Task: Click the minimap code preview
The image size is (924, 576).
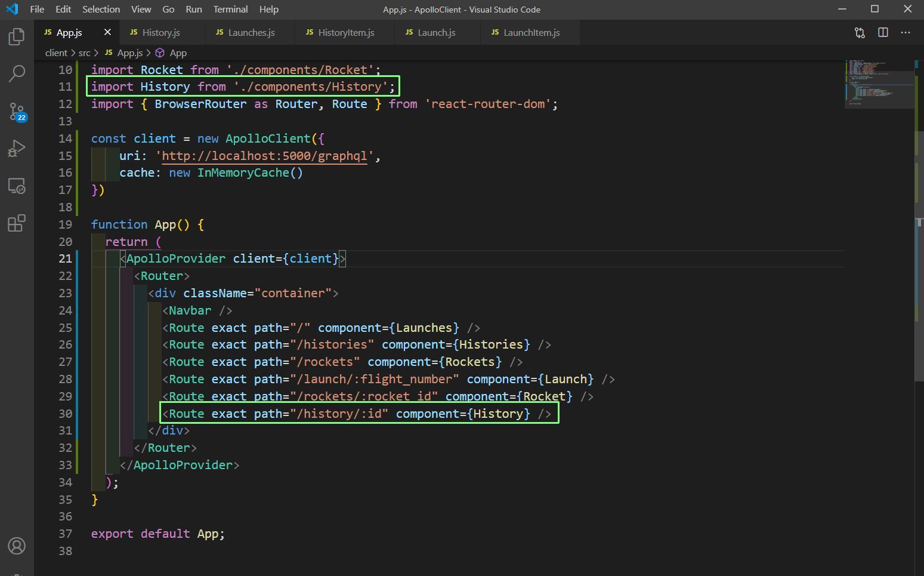Action: 879,84
